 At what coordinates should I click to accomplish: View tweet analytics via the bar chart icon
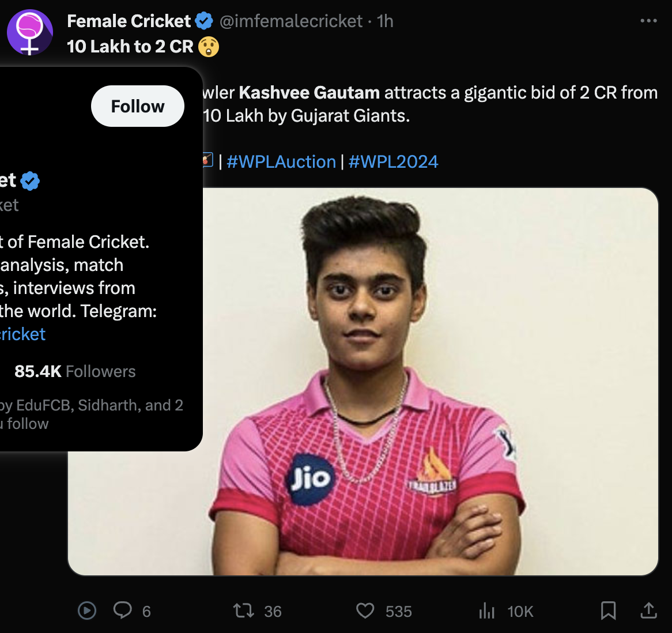(x=487, y=611)
